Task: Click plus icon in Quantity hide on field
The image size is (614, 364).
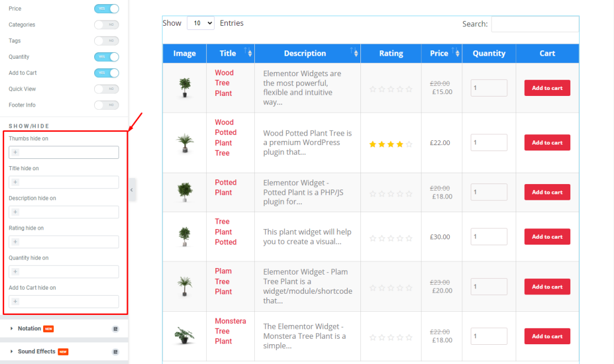Action: pos(15,272)
